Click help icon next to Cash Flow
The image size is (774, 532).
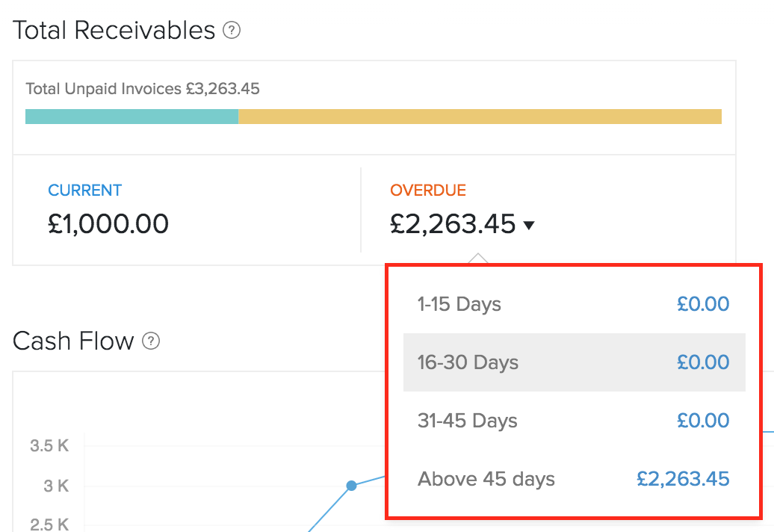(152, 341)
